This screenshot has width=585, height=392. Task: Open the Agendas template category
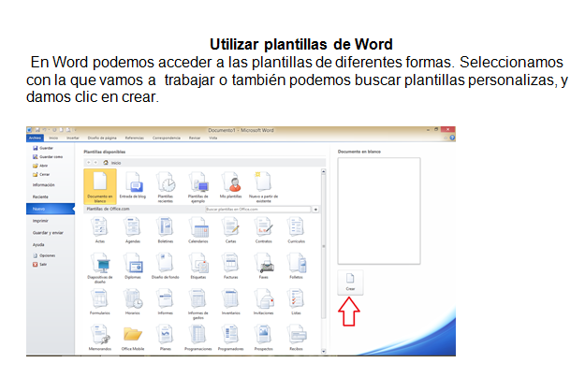[133, 230]
